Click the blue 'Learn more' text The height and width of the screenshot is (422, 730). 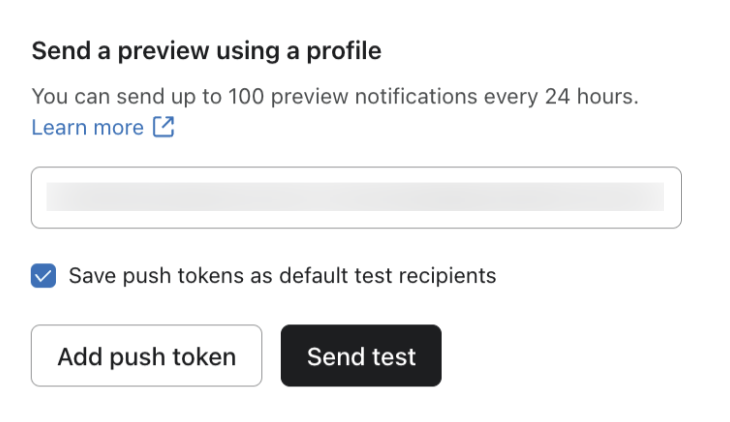(88, 127)
